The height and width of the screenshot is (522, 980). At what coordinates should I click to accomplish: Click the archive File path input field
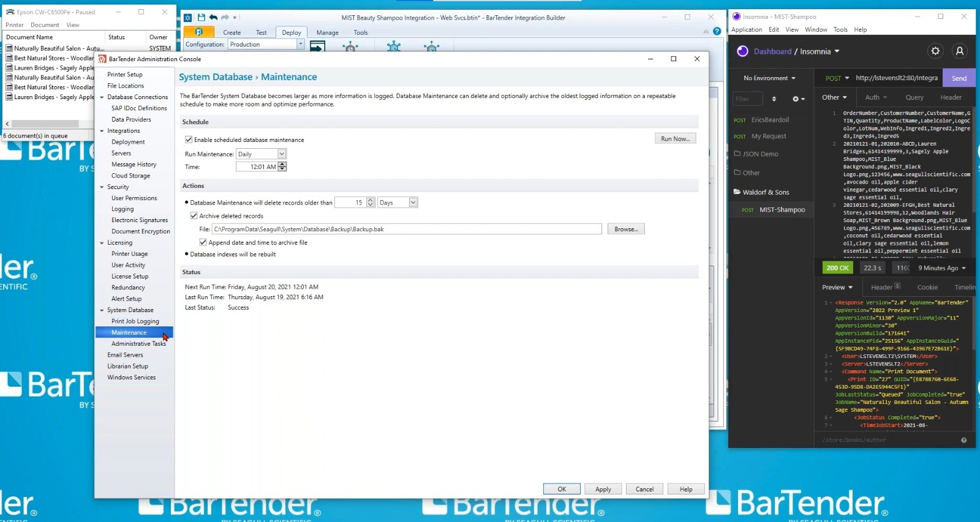point(407,229)
